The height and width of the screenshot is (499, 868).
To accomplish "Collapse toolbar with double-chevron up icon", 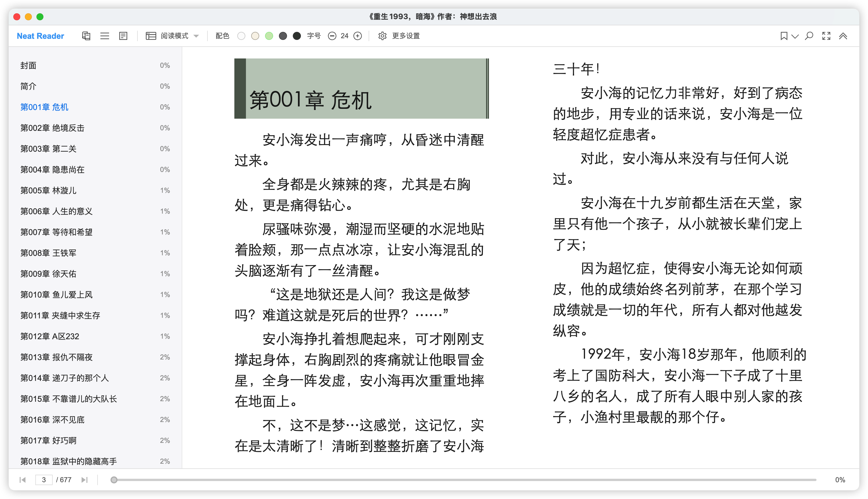I will pyautogui.click(x=843, y=36).
